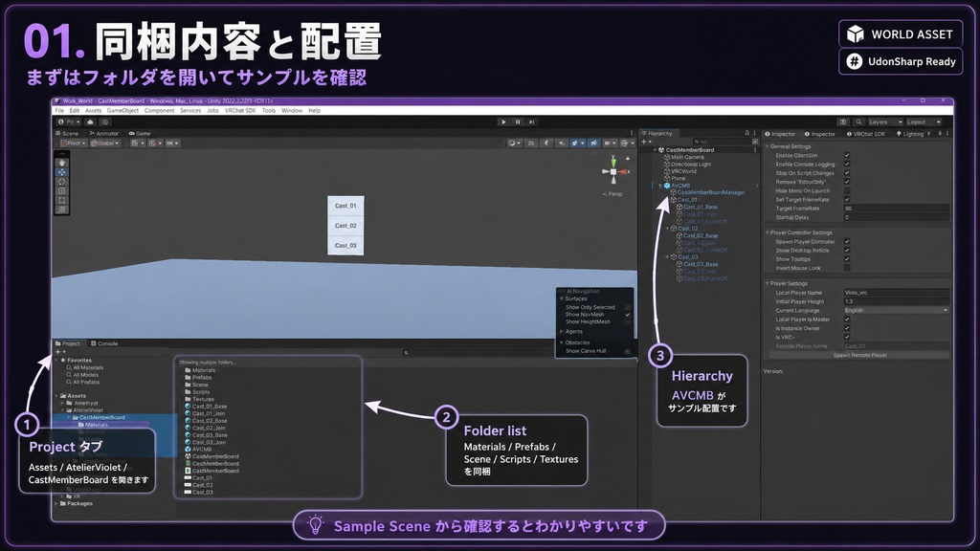
Task: Toggle Show Desktop Reticle checkbox
Action: pos(847,250)
